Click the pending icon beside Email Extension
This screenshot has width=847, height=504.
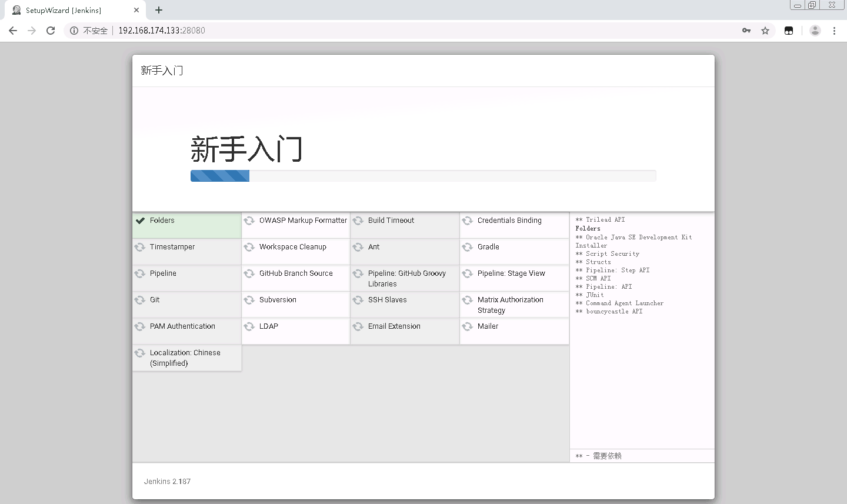(358, 326)
